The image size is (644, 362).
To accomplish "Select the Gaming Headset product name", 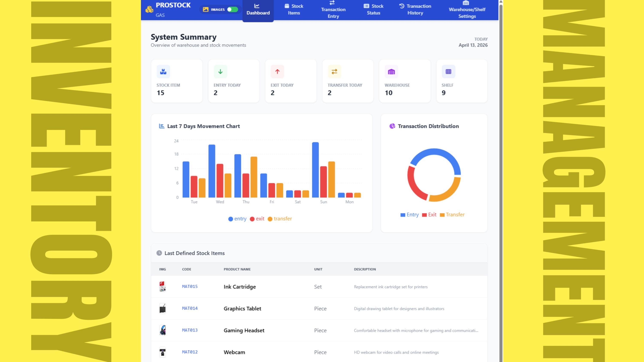I will (244, 330).
